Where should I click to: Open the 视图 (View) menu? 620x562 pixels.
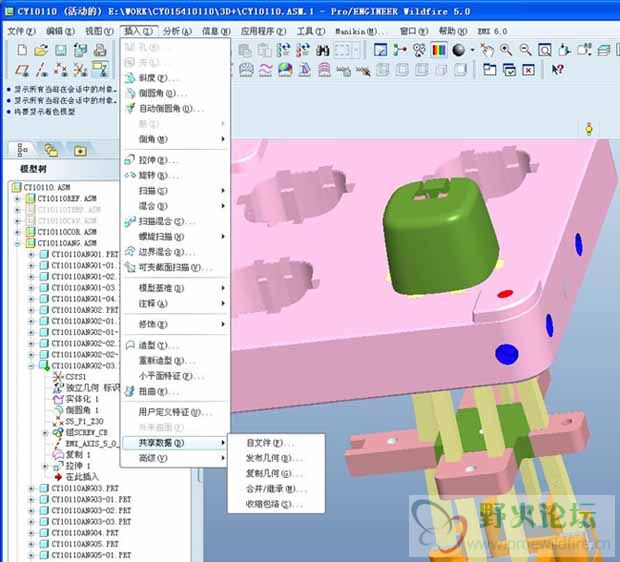click(x=99, y=31)
